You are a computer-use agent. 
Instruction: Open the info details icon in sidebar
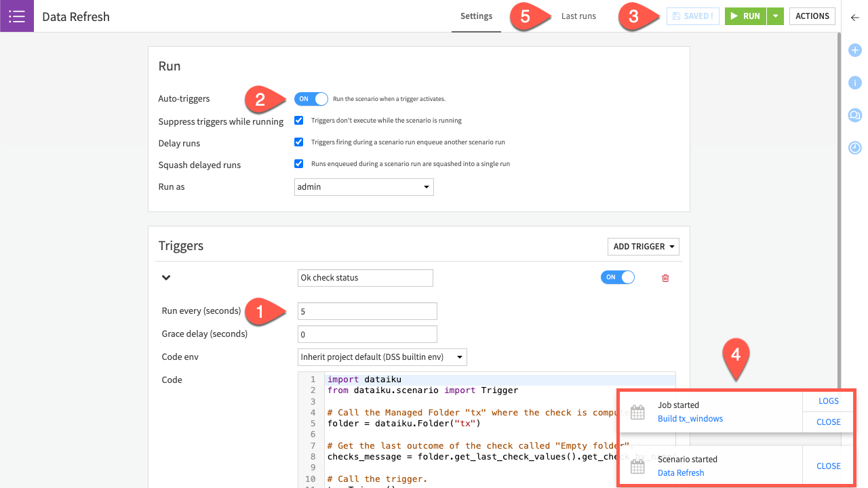[x=854, y=83]
